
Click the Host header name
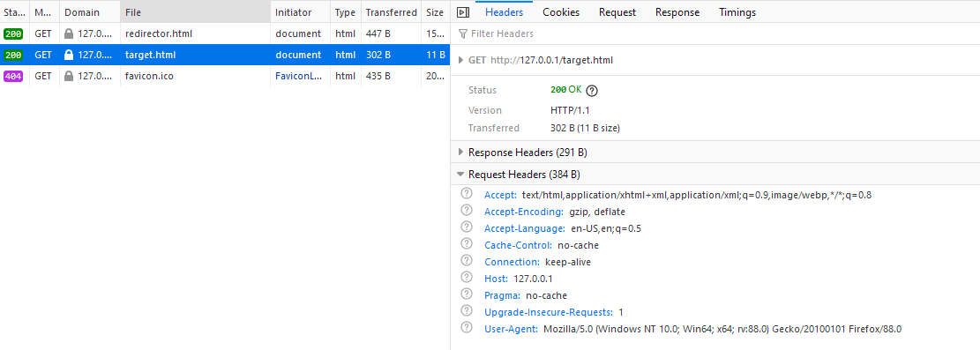496,278
